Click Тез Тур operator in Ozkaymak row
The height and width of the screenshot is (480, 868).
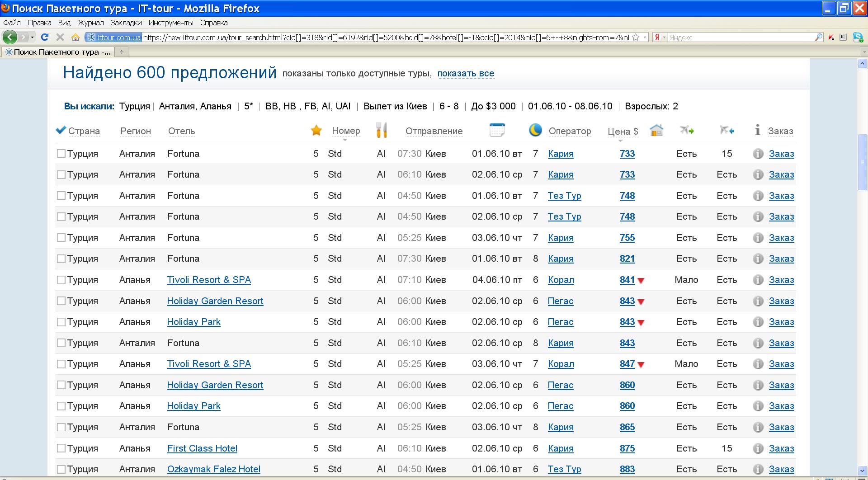564,469
